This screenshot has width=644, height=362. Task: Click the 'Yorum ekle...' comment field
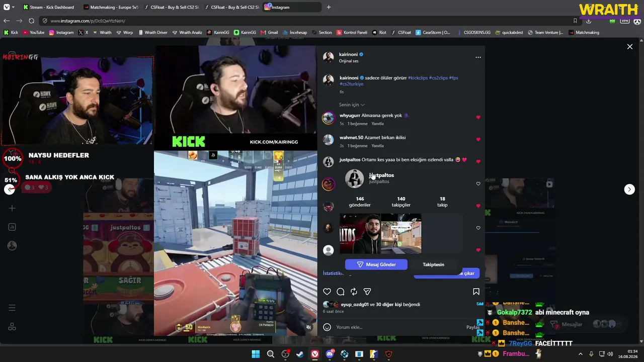tap(400, 327)
